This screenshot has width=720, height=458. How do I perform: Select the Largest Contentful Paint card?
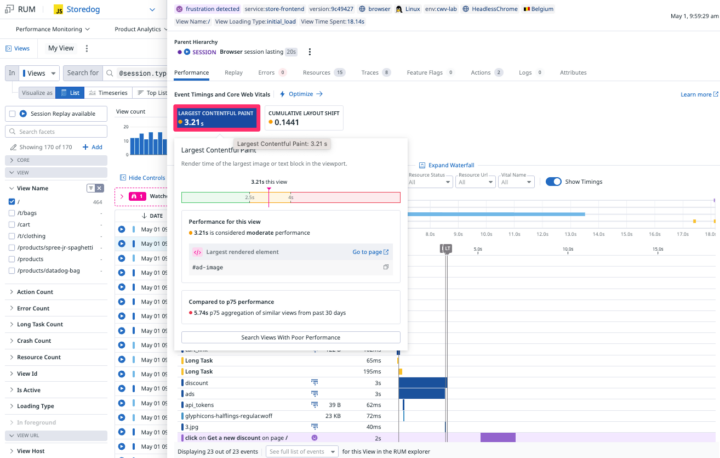[x=217, y=118]
